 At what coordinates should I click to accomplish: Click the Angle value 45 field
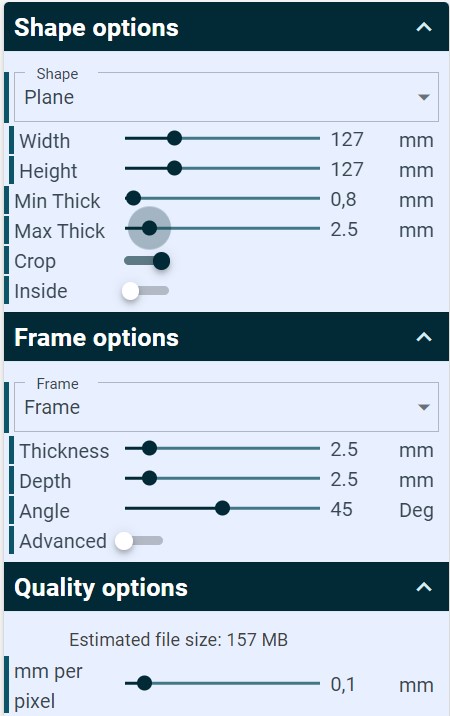coord(342,510)
